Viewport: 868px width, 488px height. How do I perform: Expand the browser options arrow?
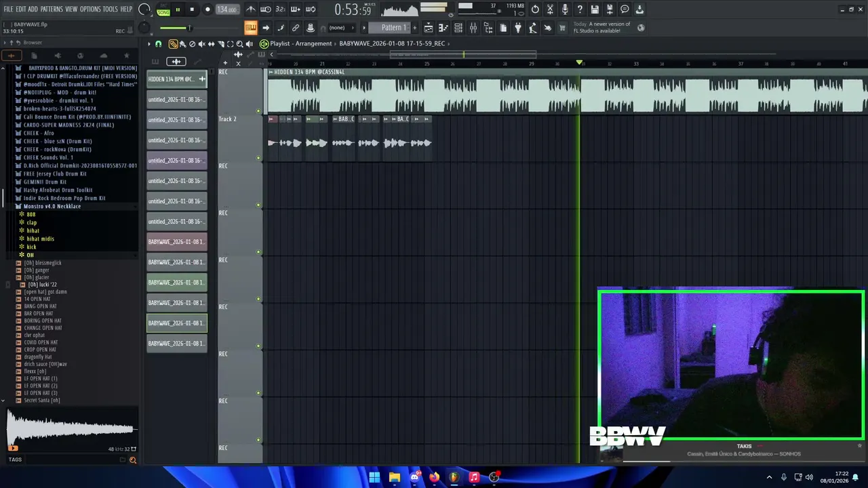click(4, 42)
